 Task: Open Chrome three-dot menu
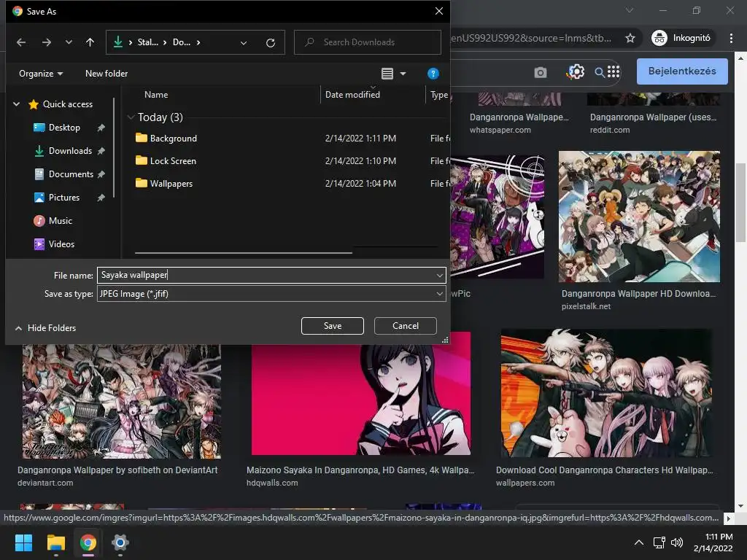click(731, 38)
